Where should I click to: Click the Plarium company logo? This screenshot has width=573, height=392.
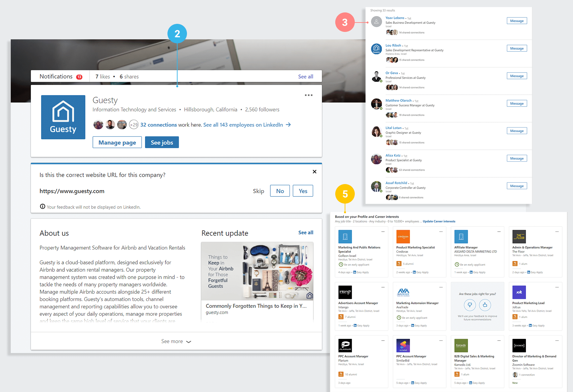pos(345,345)
